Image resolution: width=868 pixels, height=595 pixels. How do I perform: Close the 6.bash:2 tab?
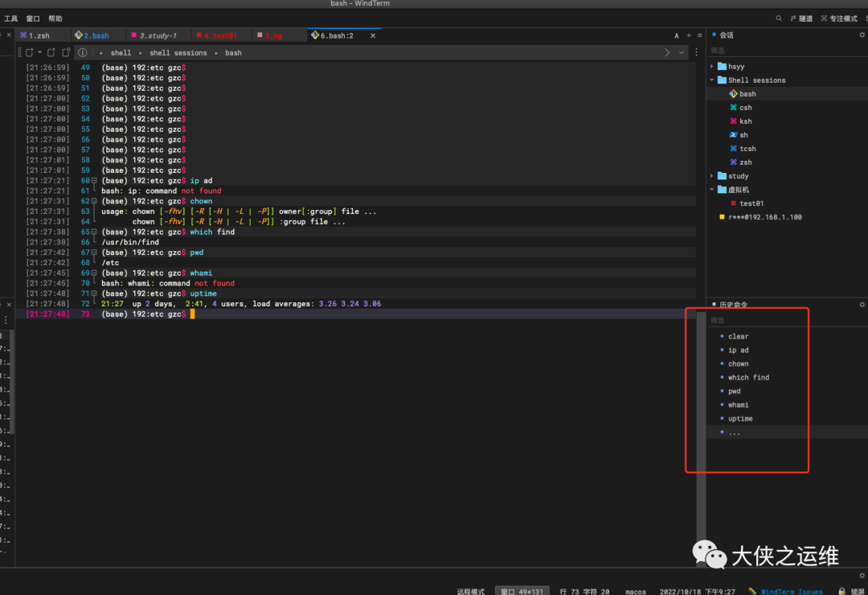(373, 35)
